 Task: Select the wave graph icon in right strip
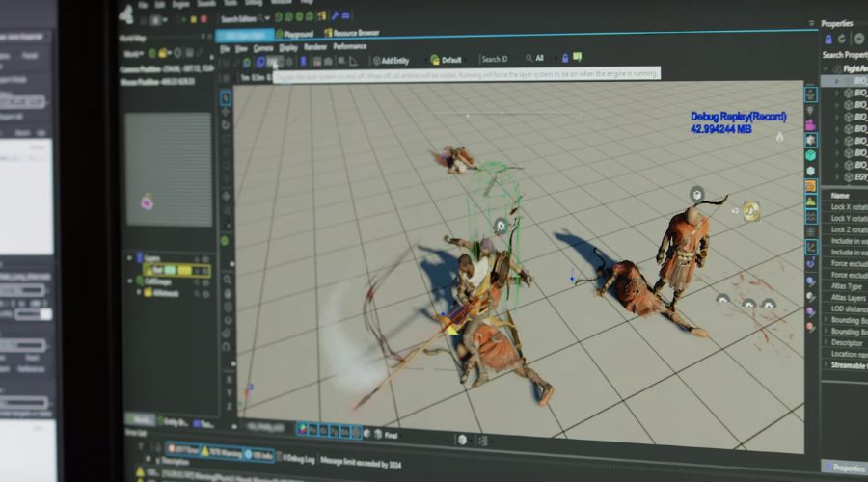click(811, 216)
